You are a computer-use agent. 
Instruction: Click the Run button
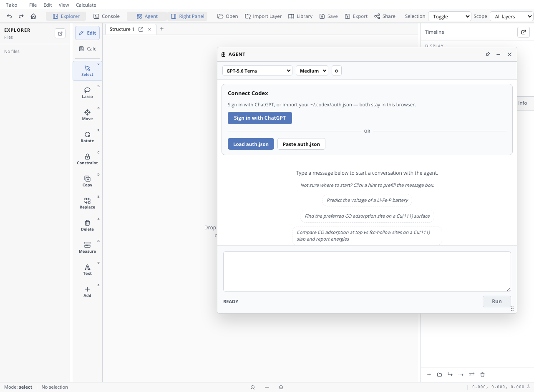496,302
